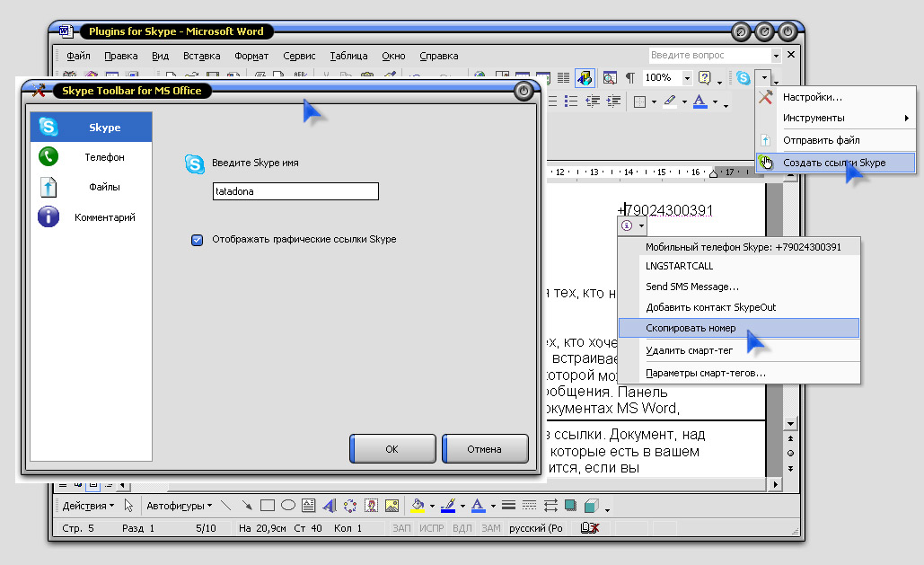This screenshot has height=565, width=924.
Task: Insert WordArt icon
Action: tap(330, 506)
